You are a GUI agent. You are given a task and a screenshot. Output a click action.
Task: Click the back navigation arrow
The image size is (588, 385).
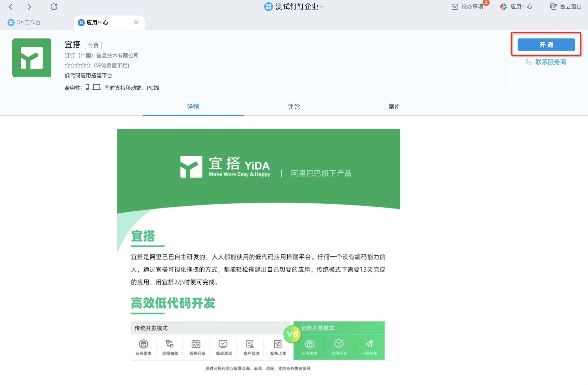(11, 7)
